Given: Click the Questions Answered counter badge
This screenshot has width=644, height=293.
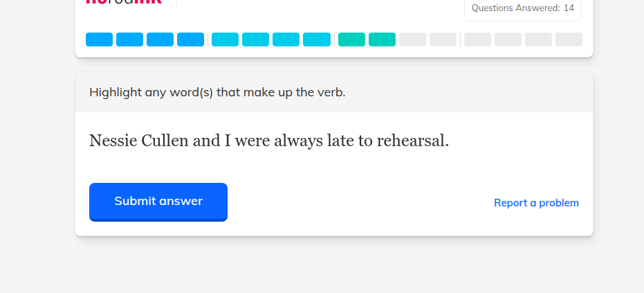Looking at the screenshot, I should [x=522, y=8].
